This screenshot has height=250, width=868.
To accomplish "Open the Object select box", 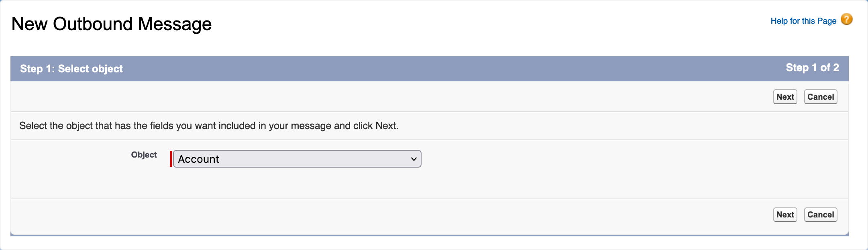I will coord(297,159).
